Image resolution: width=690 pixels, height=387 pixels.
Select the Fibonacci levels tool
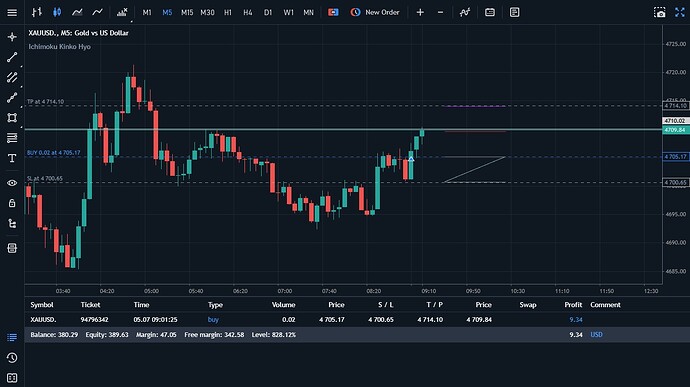12,138
